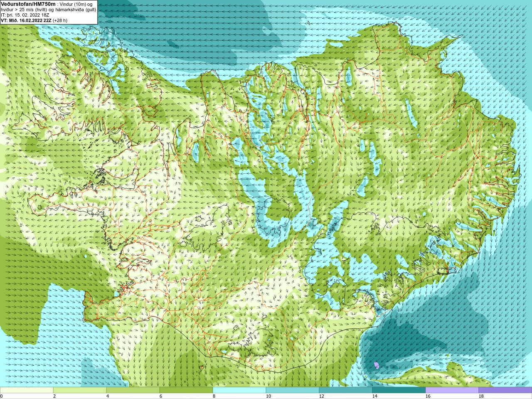Viewport: 532px width, 399px height.
Task: Click the purple above-18 m/s legend swatch
Action: (505, 390)
